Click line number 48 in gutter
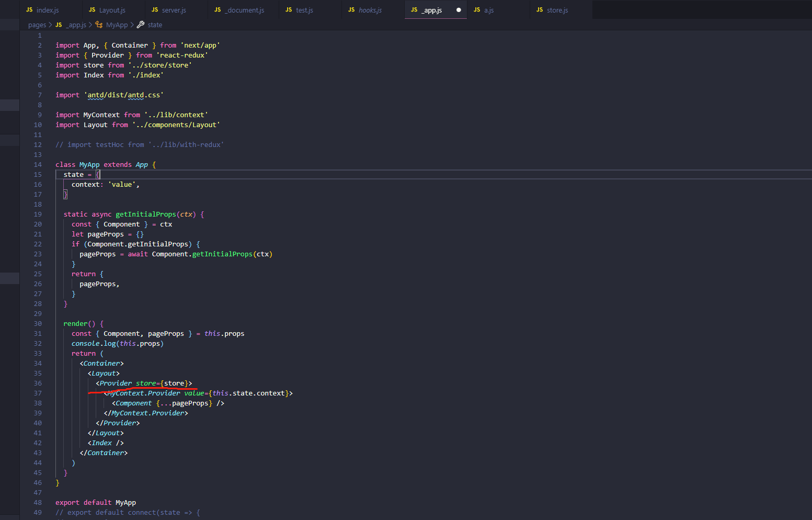Image resolution: width=812 pixels, height=520 pixels. pyautogui.click(x=38, y=503)
